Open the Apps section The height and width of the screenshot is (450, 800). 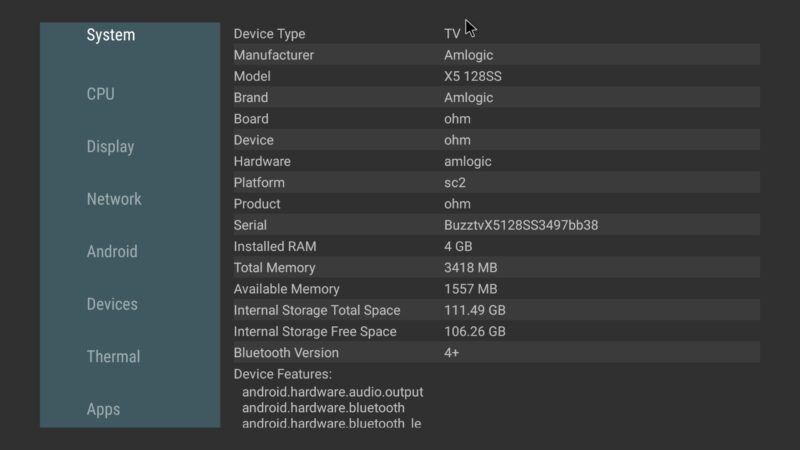(103, 409)
